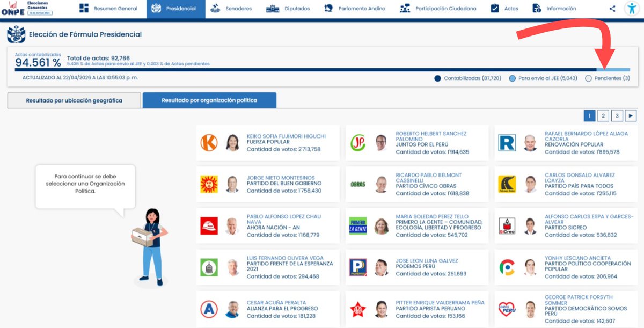Click the Alianza para el Progreso A logo
The width and height of the screenshot is (644, 328).
coord(209,309)
